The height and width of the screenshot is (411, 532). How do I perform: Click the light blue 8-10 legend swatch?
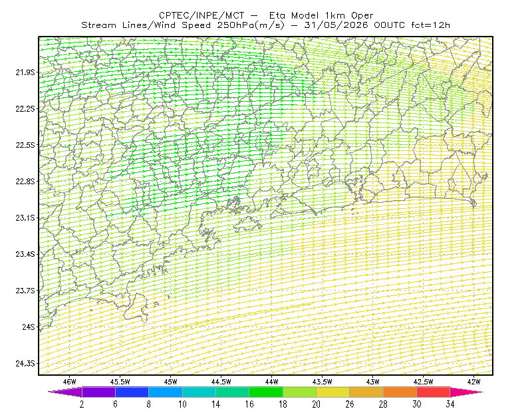(166, 392)
